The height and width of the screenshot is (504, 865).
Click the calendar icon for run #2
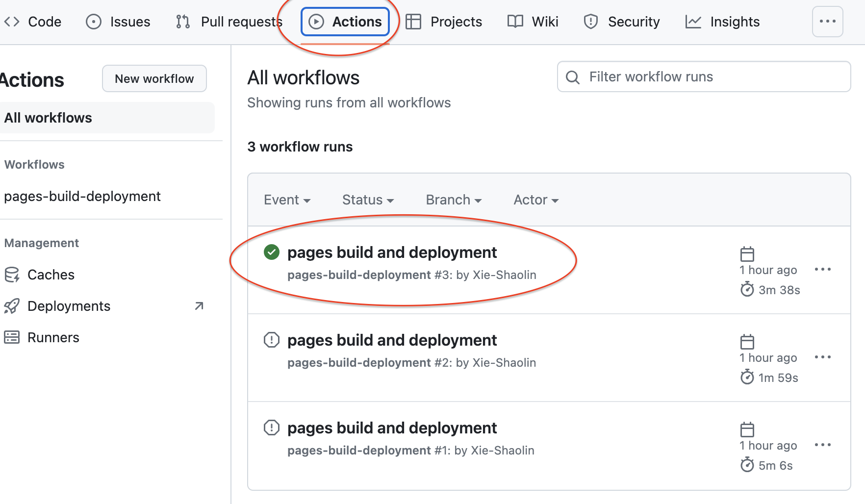pos(747,342)
